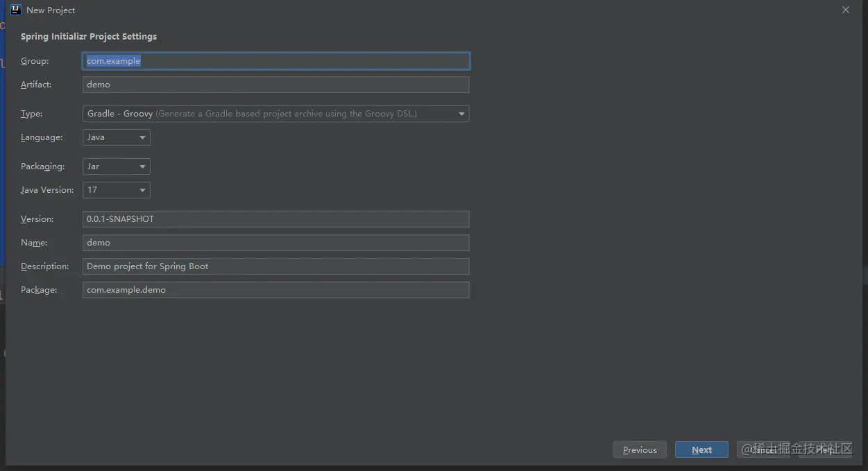The width and height of the screenshot is (868, 471).
Task: Click the "Java Version:" label
Action: 47,190
